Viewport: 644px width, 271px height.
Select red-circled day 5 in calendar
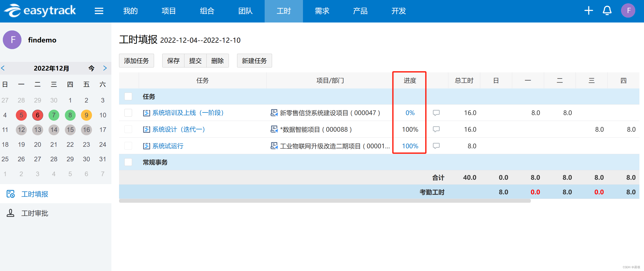click(x=21, y=115)
